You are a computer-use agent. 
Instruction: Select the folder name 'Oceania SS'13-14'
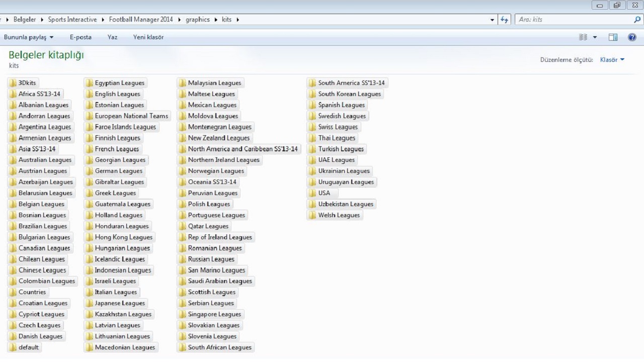click(x=212, y=182)
